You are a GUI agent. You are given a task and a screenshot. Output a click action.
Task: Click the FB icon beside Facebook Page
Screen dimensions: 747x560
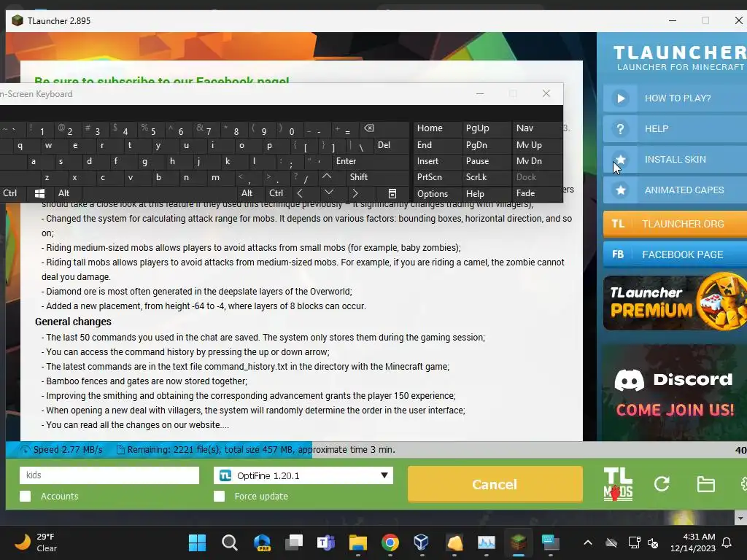pos(618,254)
